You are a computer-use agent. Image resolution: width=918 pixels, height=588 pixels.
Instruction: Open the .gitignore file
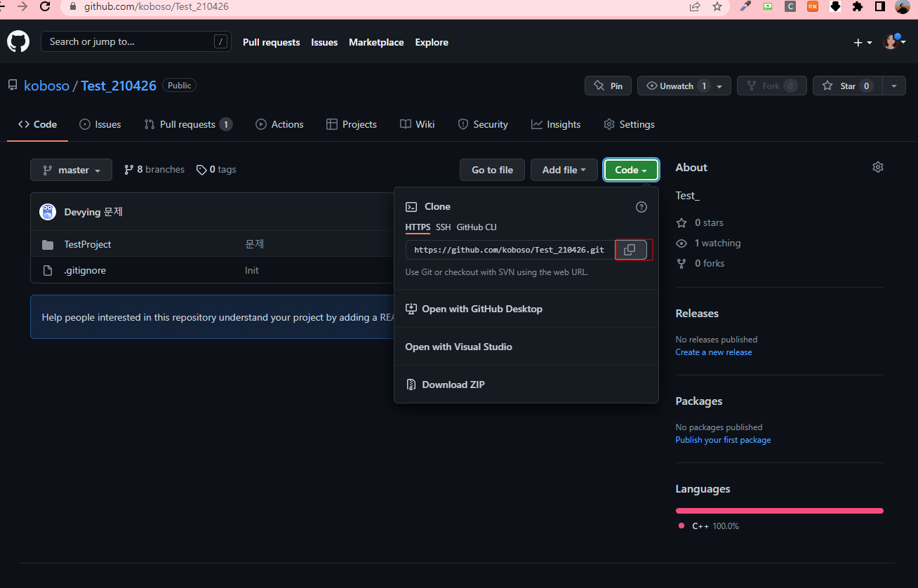tap(85, 270)
